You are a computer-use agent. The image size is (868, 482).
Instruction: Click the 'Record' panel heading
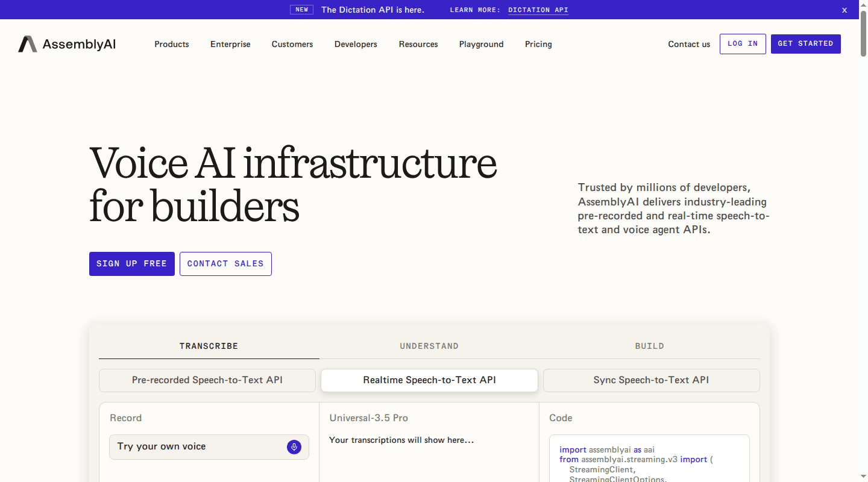(126, 418)
